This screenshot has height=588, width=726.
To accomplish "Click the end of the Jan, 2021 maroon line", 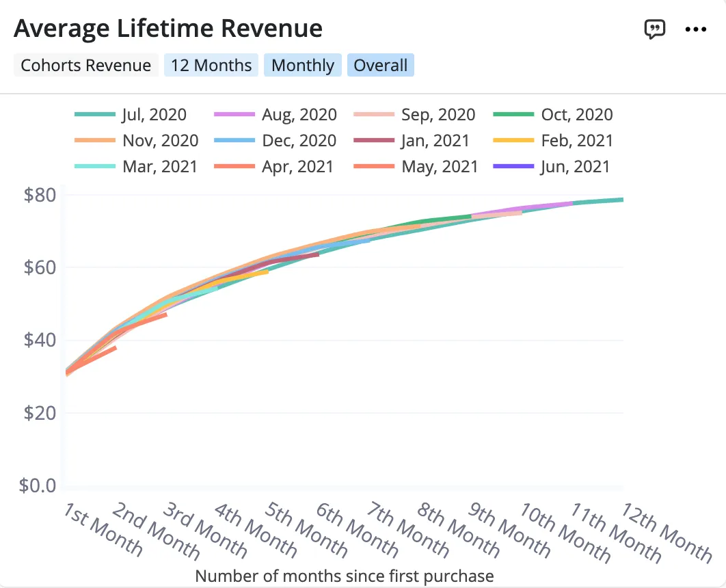I will 318,254.
